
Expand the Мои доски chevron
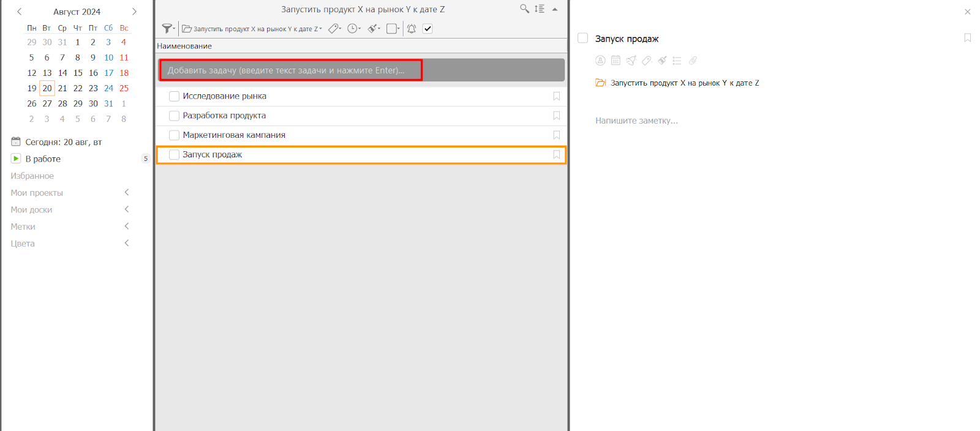[127, 209]
